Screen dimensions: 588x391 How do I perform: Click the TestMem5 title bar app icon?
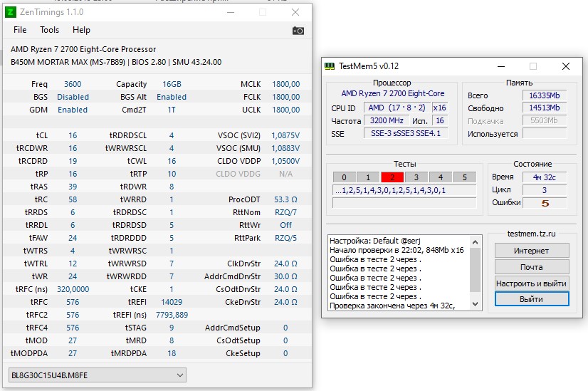[x=330, y=66]
